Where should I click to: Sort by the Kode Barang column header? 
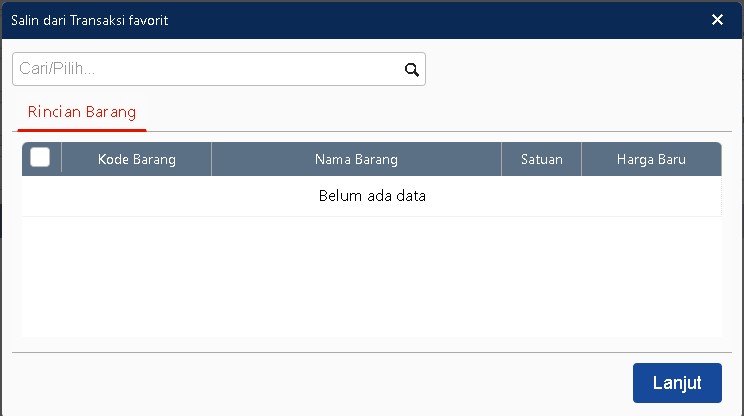point(137,159)
